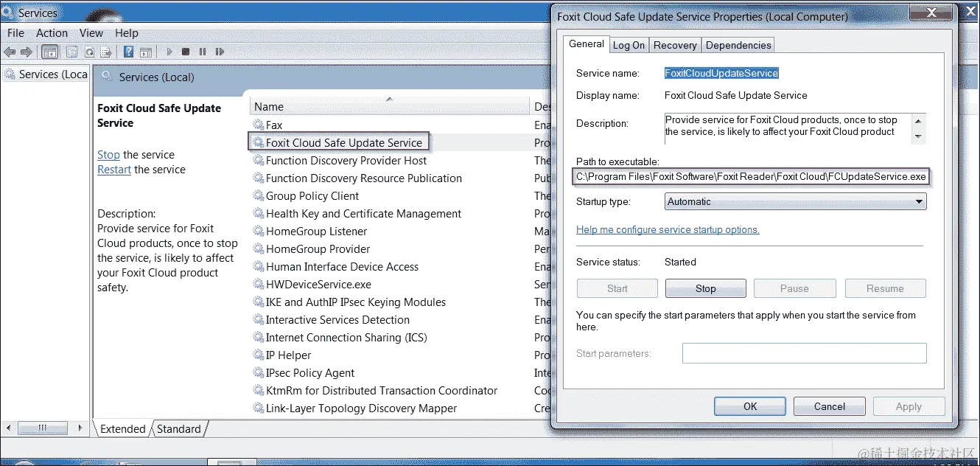Switch to the Dependencies tab
Viewport: 980px width, 466px height.
click(x=738, y=45)
